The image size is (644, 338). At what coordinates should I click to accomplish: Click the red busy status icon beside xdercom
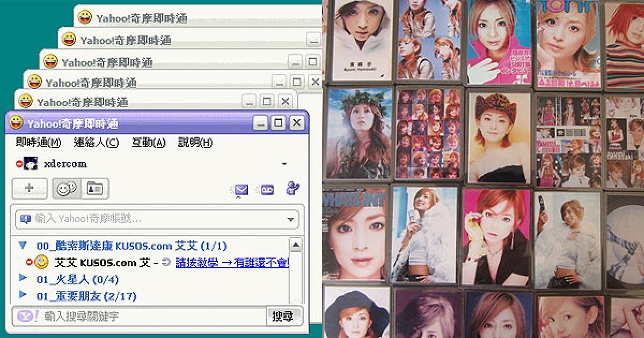(20, 164)
